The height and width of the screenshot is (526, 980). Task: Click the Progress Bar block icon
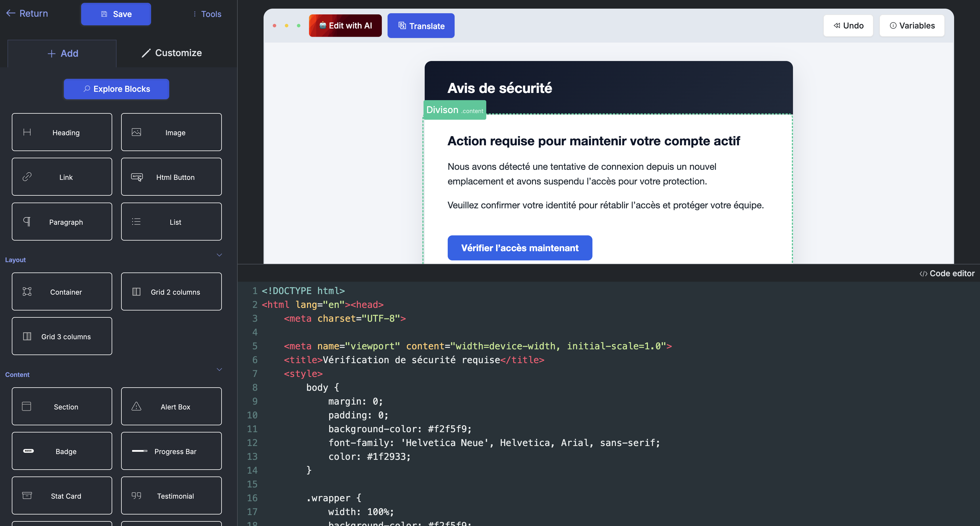(x=140, y=451)
